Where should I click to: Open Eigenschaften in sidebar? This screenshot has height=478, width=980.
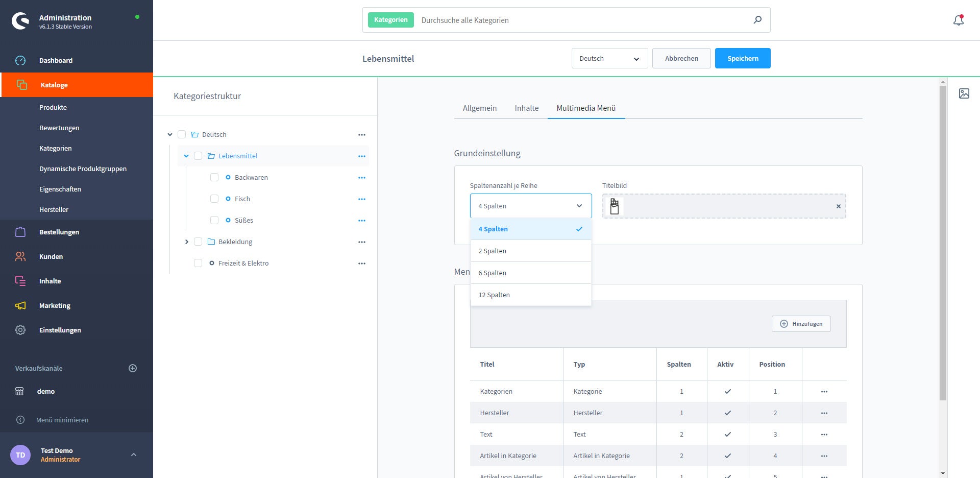tap(60, 189)
